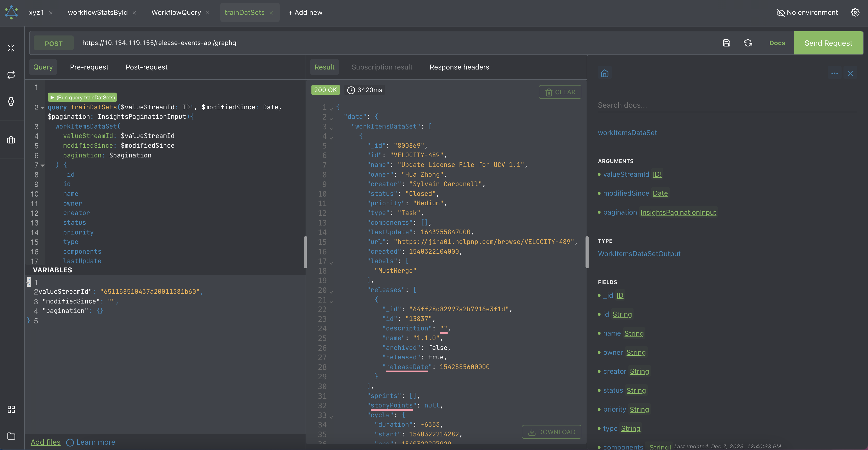
Task: Toggle the No environment selector
Action: coord(807,12)
